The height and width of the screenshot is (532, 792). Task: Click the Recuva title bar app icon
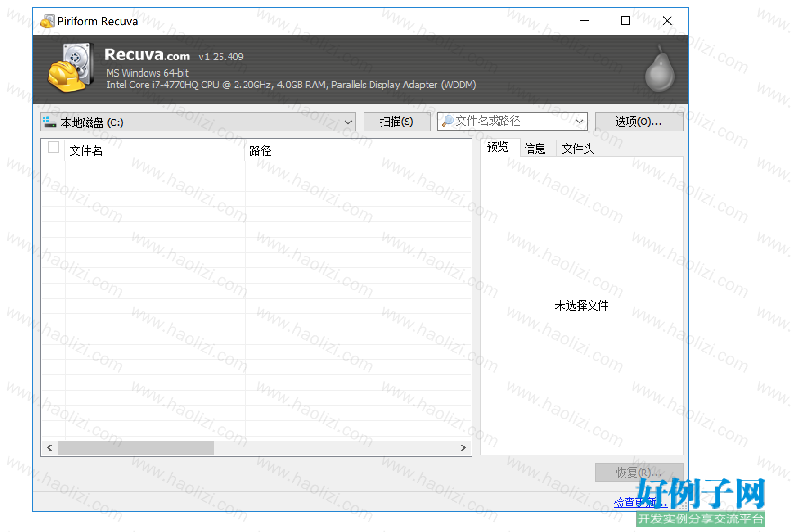pos(47,21)
